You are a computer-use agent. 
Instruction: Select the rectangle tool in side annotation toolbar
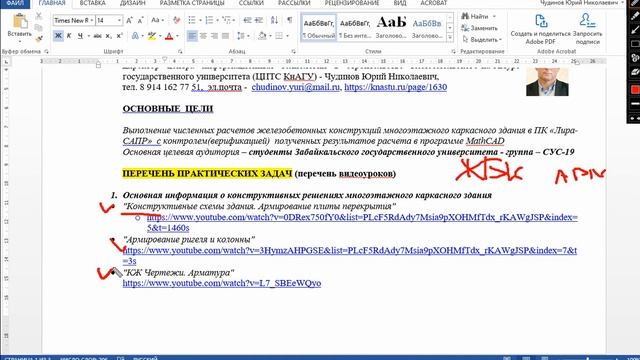click(x=635, y=44)
